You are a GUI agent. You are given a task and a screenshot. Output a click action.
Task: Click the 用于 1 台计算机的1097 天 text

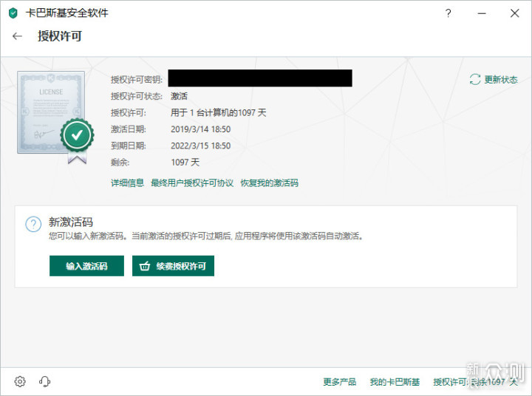tap(218, 112)
